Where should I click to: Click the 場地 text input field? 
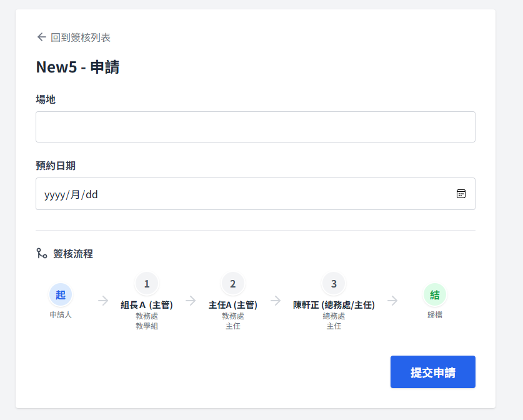point(255,127)
